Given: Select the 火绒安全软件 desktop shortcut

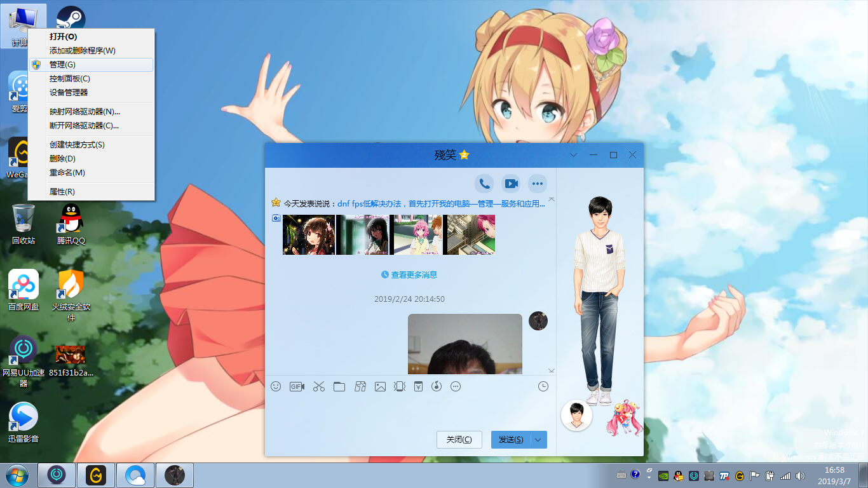Looking at the screenshot, I should click(71, 295).
